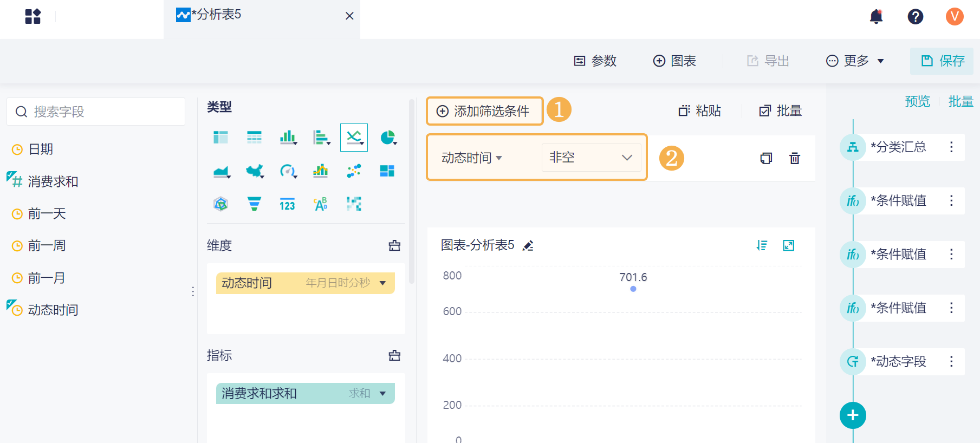Click the 粘贴 paste button
980x443 pixels.
point(699,111)
